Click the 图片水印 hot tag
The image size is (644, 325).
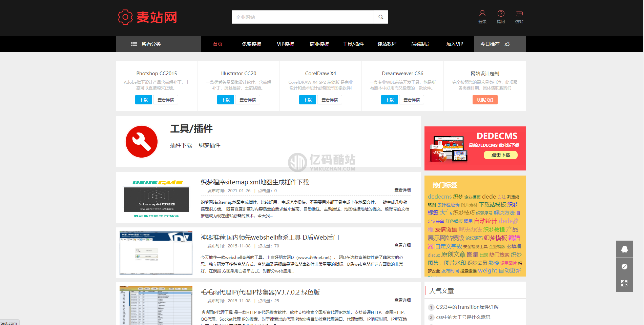tap(455, 263)
